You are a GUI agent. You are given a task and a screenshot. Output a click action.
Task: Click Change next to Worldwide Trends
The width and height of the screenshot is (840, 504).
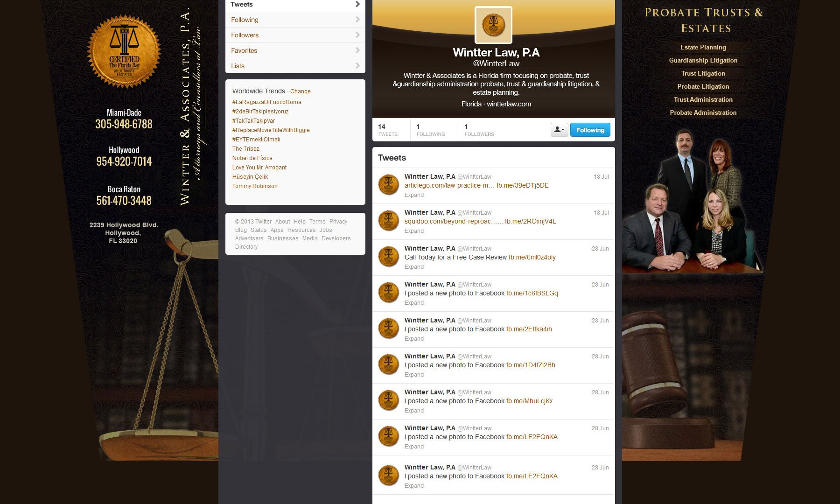coord(300,91)
